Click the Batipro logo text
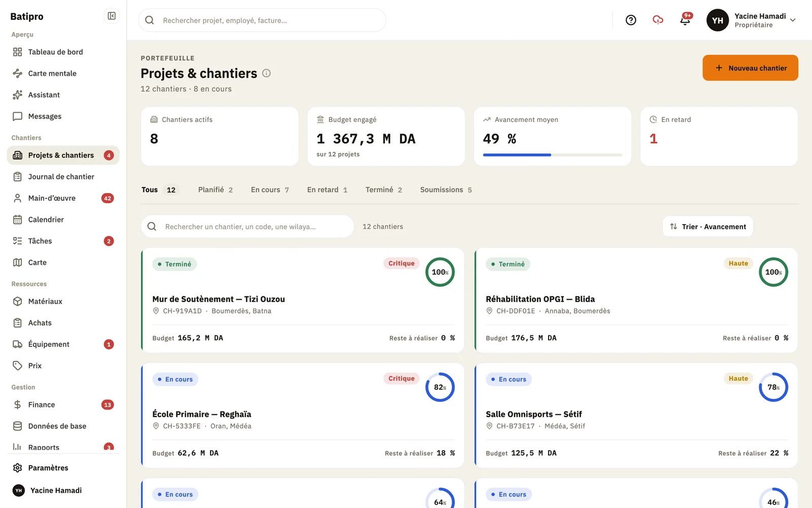This screenshot has height=508, width=812. (27, 16)
